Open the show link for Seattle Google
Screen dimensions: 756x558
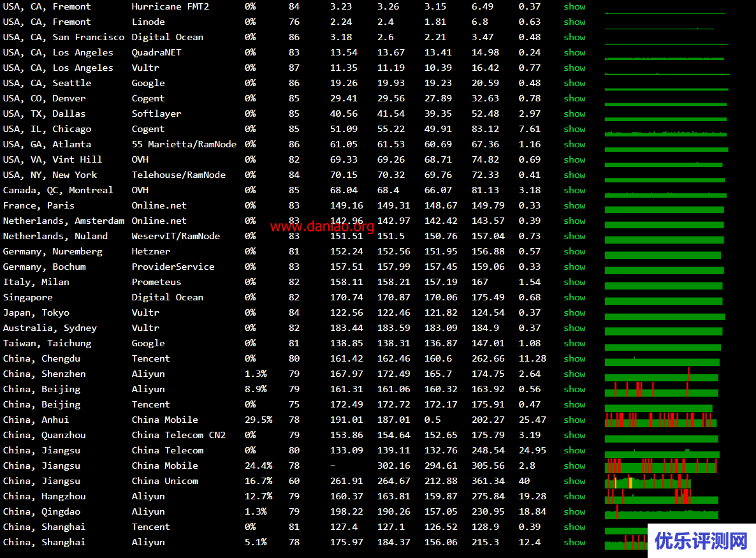point(574,84)
